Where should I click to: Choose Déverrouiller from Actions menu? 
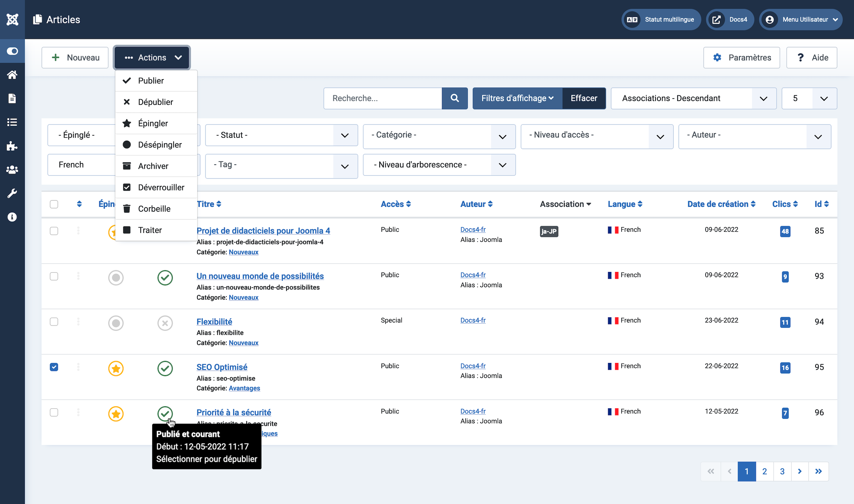pyautogui.click(x=156, y=187)
